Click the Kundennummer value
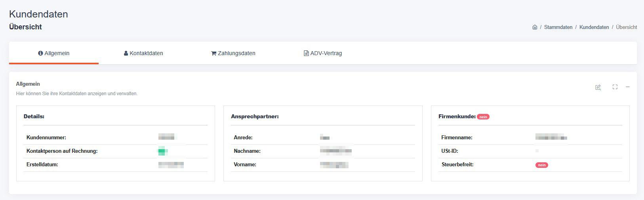Screen dimensions: 644x200 pos(166,138)
